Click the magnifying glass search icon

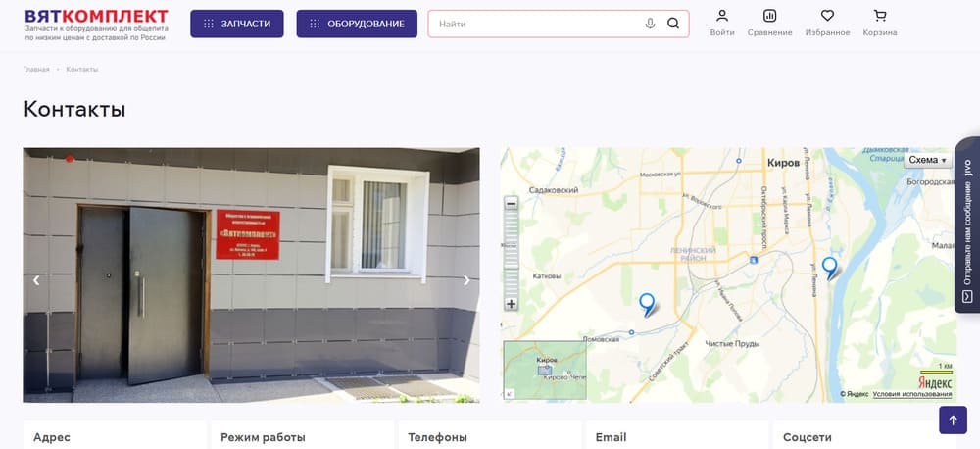(x=673, y=24)
